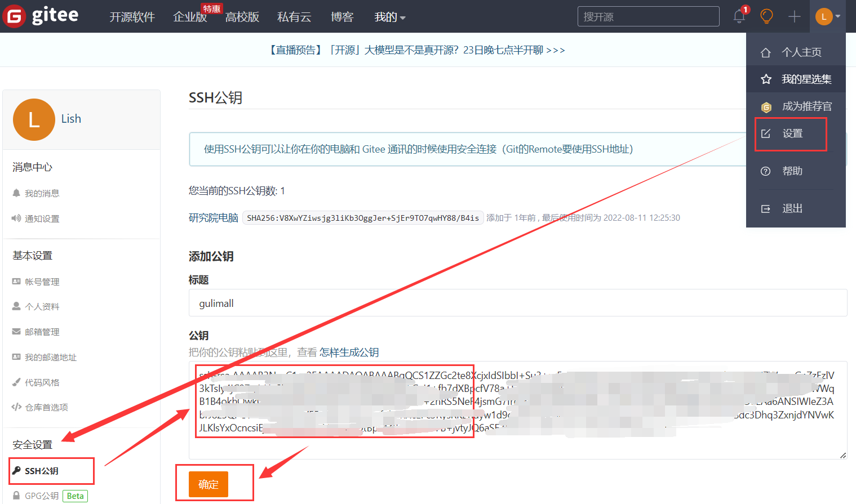Image resolution: width=856 pixels, height=504 pixels.
Task: Click the key icon beside SSH公钥
Action: click(x=16, y=470)
